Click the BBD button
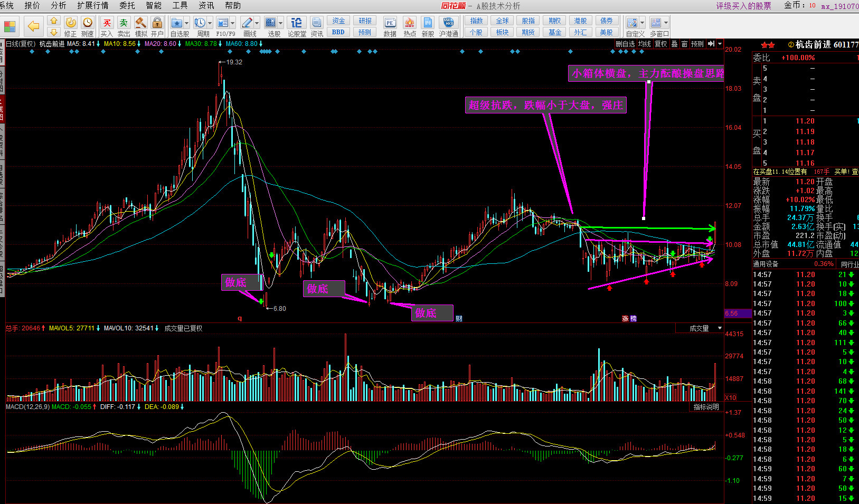Viewport: 859px width, 504px height. pos(338,32)
